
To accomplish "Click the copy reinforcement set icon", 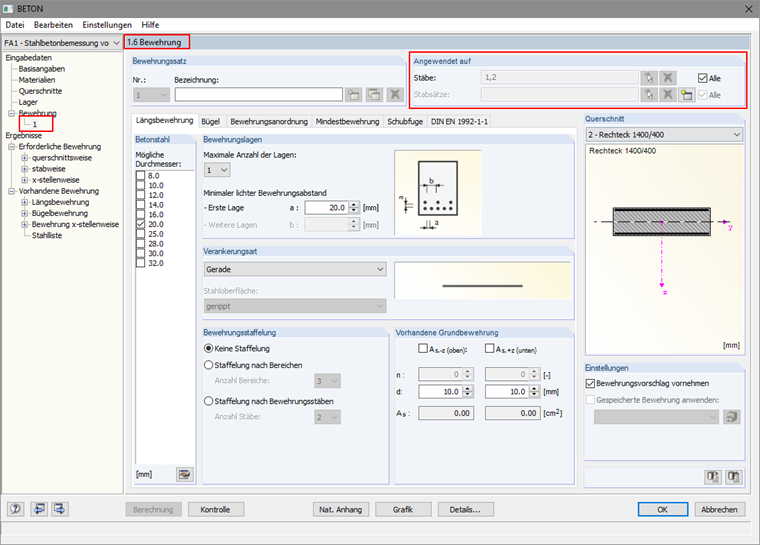I will [374, 95].
